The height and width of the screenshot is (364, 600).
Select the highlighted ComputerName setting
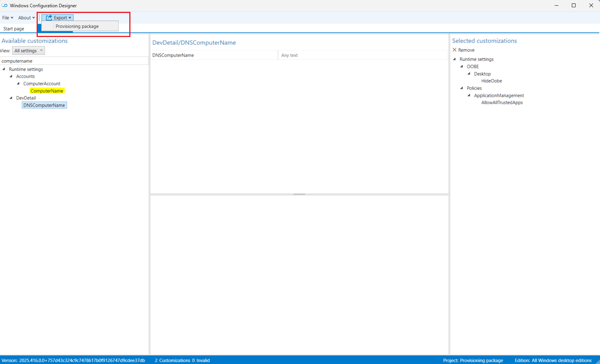tap(47, 91)
